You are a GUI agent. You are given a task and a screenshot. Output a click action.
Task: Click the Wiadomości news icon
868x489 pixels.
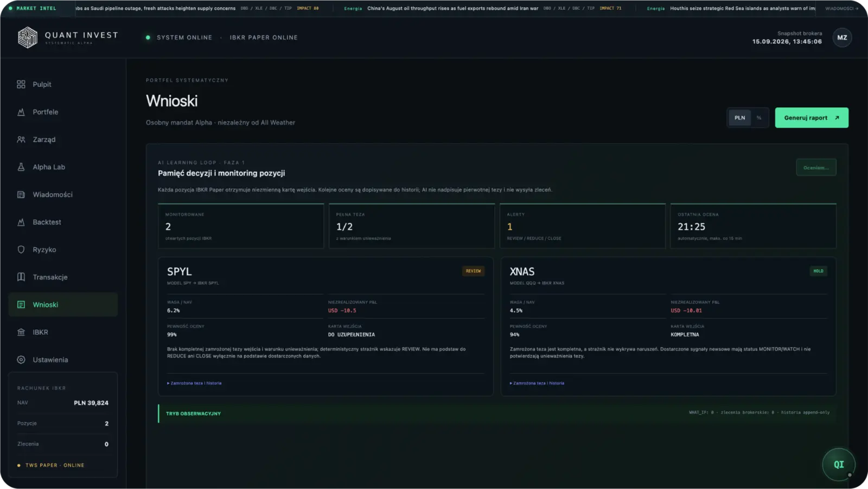pos(21,194)
